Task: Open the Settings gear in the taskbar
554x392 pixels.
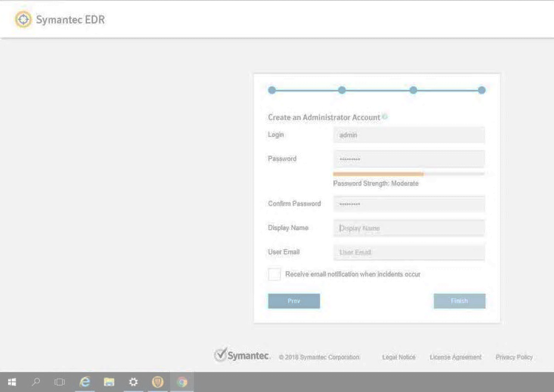Action: [x=134, y=382]
